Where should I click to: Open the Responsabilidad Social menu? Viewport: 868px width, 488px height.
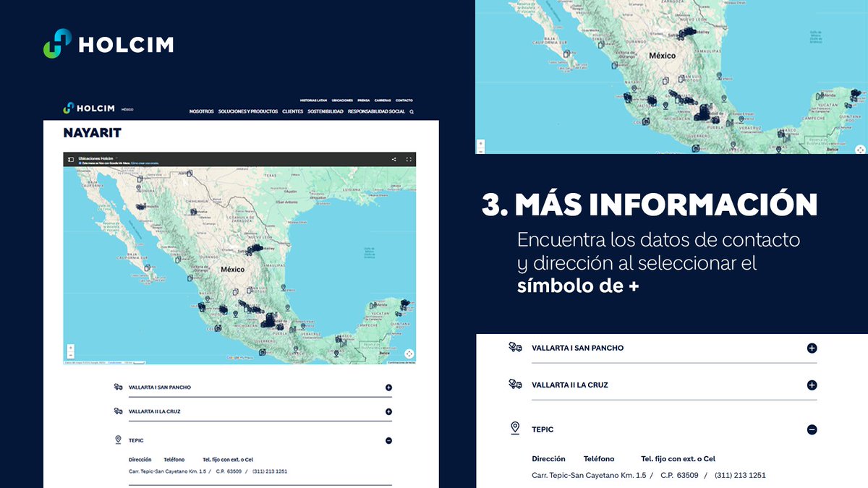[x=377, y=112]
